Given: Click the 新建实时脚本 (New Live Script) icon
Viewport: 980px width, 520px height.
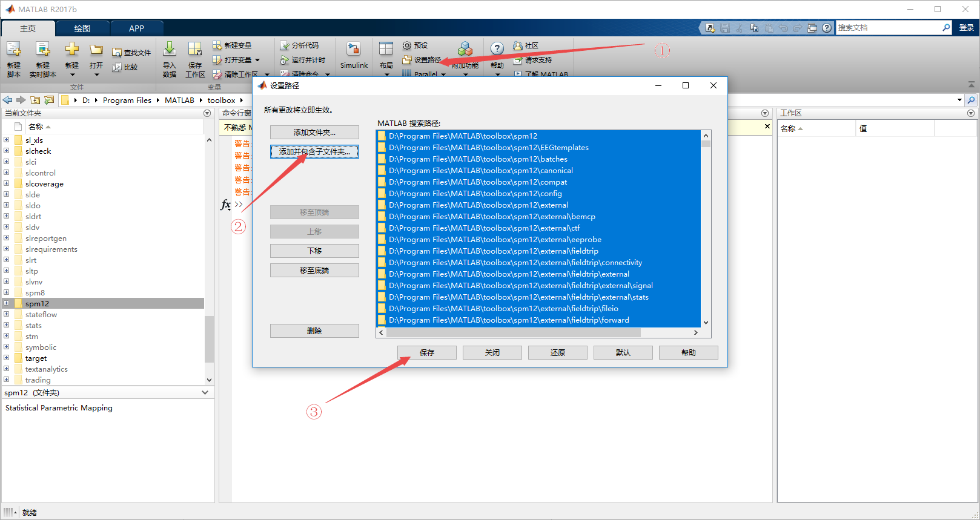Looking at the screenshot, I should [x=42, y=50].
